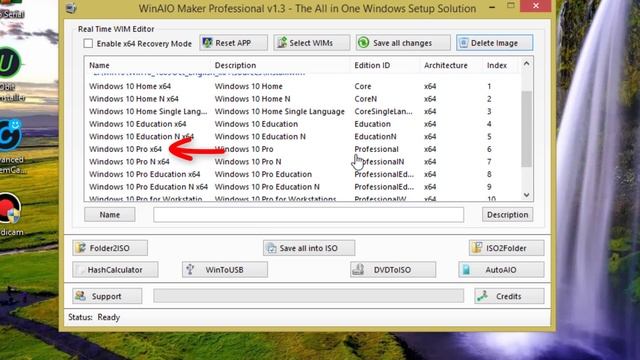Open the Folder2ISO tool
This screenshot has width=640, height=360.
coord(110,248)
